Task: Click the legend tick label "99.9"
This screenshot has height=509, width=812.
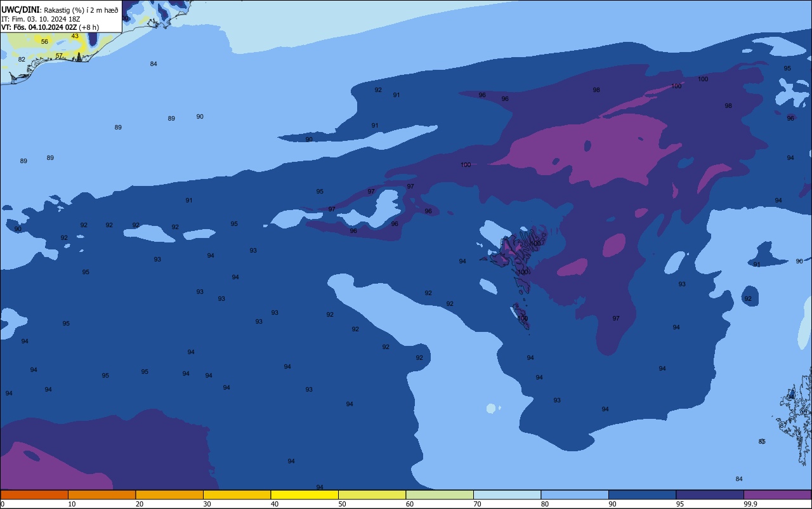Action: tap(750, 504)
